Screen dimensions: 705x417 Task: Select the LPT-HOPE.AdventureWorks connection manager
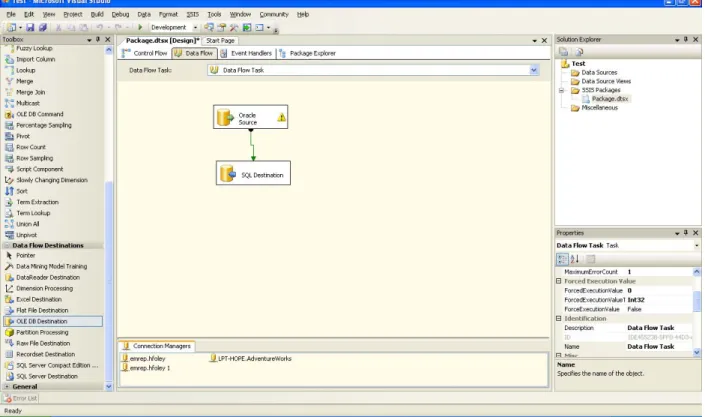(250, 359)
